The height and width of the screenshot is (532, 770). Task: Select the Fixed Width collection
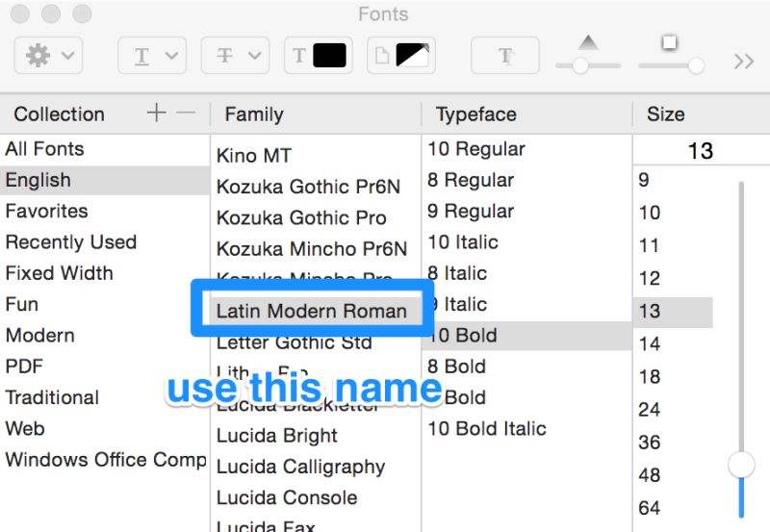click(105, 273)
